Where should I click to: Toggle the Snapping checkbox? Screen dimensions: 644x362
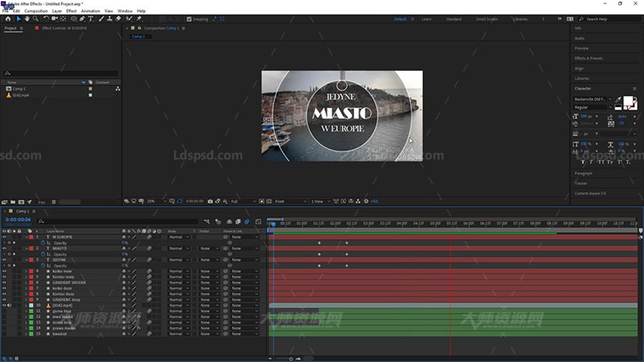click(189, 19)
